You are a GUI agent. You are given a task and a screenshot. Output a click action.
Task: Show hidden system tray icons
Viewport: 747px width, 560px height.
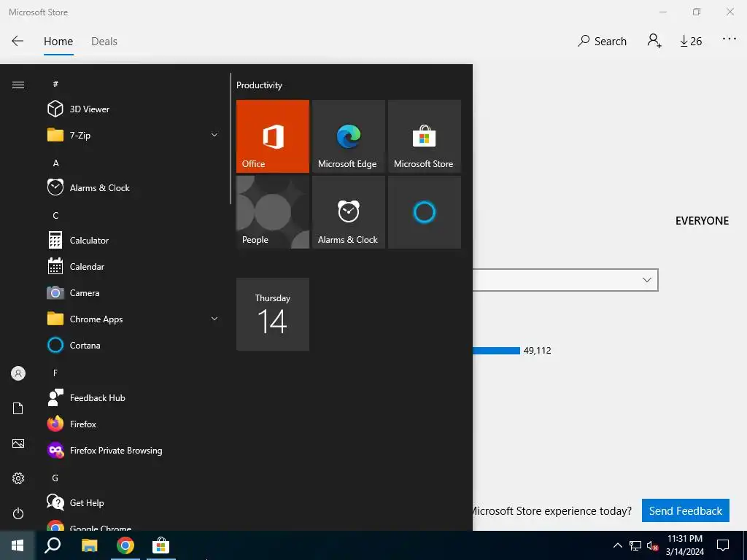(617, 545)
